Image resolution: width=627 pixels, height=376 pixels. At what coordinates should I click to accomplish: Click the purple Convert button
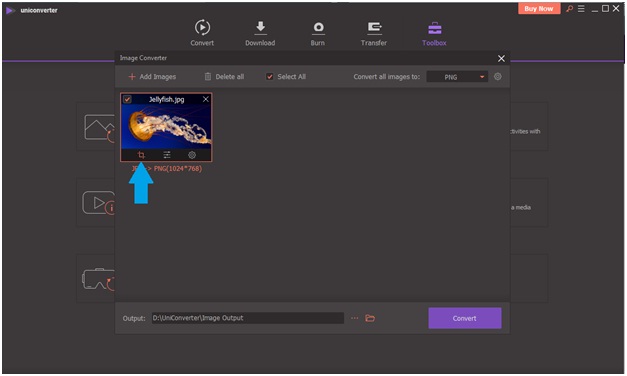465,318
